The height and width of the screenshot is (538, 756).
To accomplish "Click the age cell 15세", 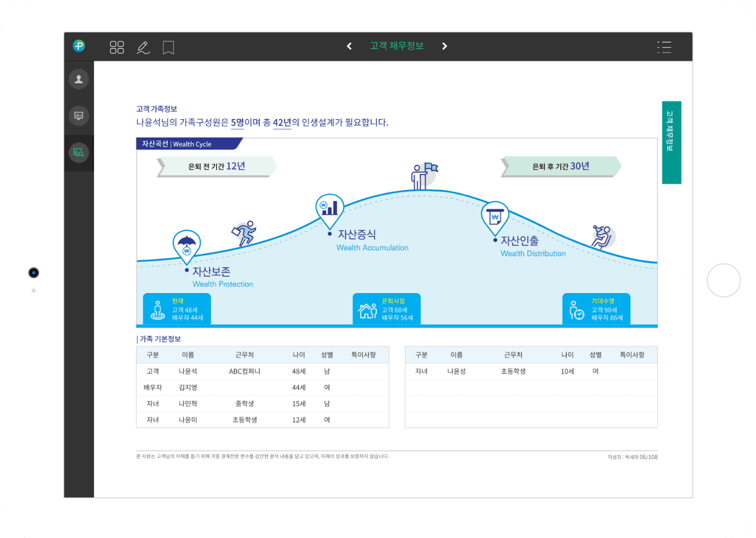I will [299, 404].
